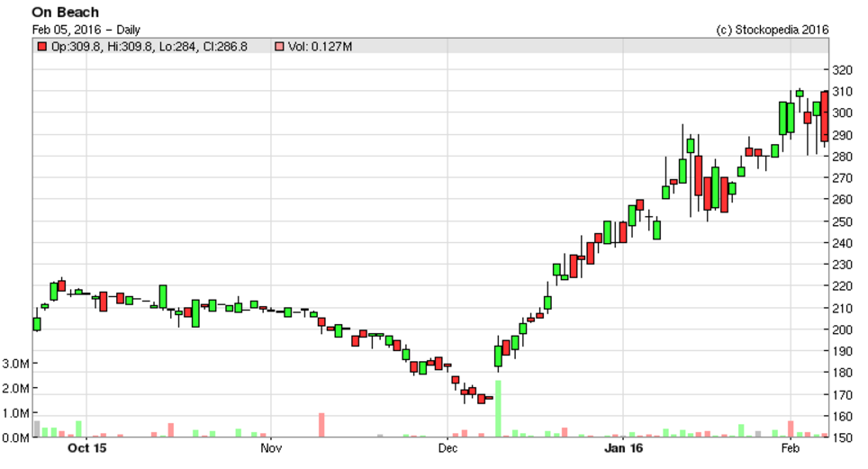The height and width of the screenshot is (469, 868).
Task: Click the 3.0M volume axis label
Action: click(x=15, y=364)
